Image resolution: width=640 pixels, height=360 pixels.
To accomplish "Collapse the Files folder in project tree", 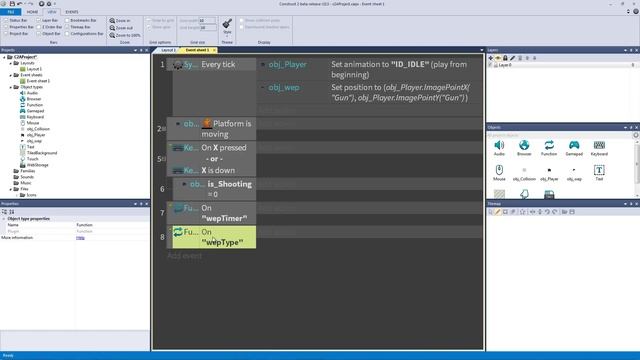I will (11, 189).
